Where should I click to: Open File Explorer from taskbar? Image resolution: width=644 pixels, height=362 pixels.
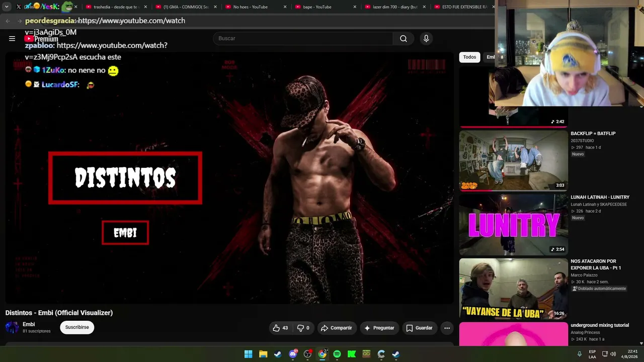tap(263, 354)
